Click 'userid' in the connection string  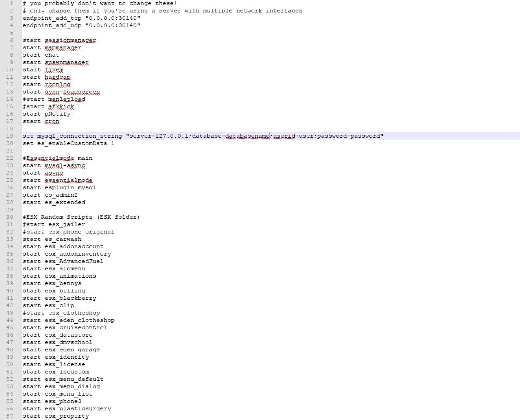(284, 136)
